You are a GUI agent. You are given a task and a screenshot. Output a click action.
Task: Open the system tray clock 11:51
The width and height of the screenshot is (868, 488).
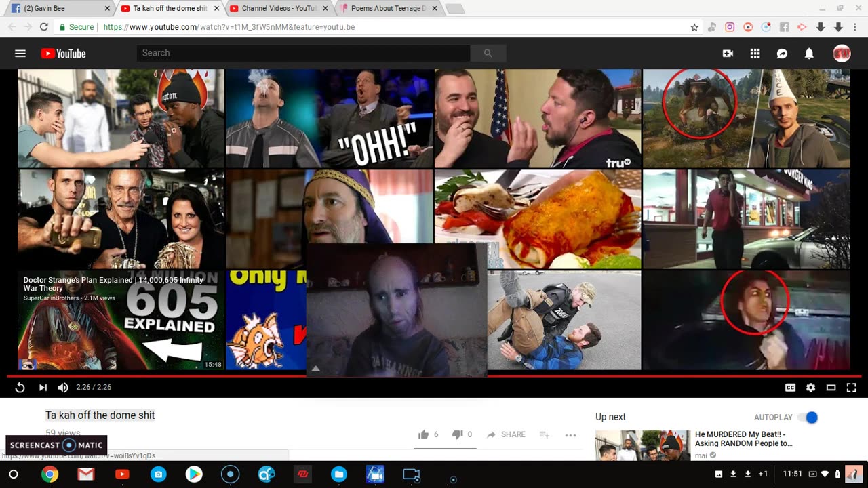pos(792,474)
